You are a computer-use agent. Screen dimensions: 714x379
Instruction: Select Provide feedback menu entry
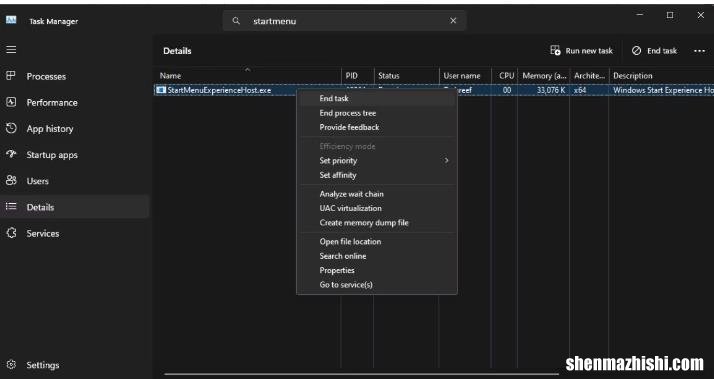point(377,127)
